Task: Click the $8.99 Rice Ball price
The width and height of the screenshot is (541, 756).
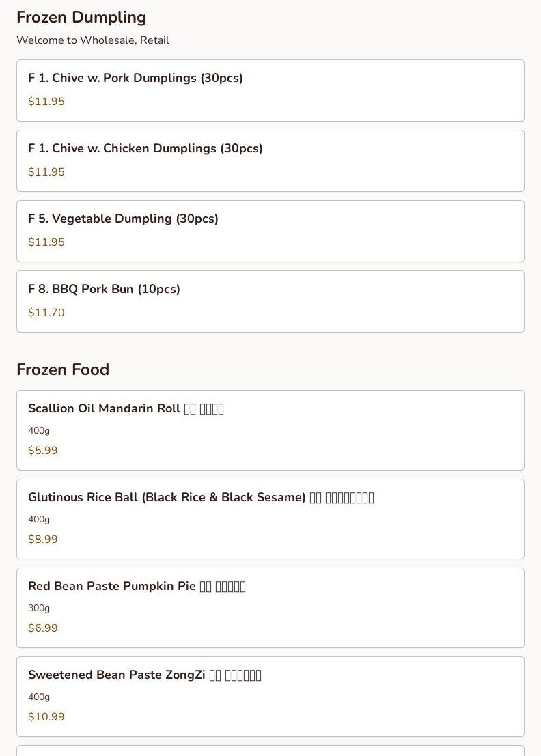Action: [43, 539]
